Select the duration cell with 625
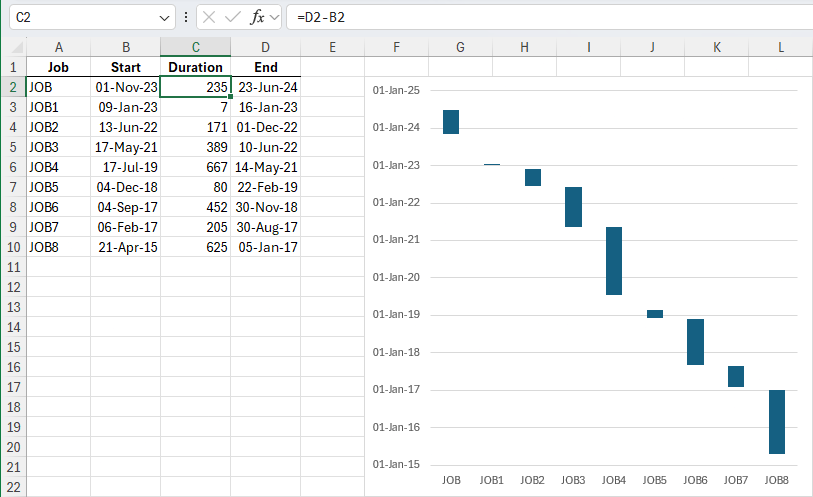Image resolution: width=813 pixels, height=497 pixels. click(195, 247)
